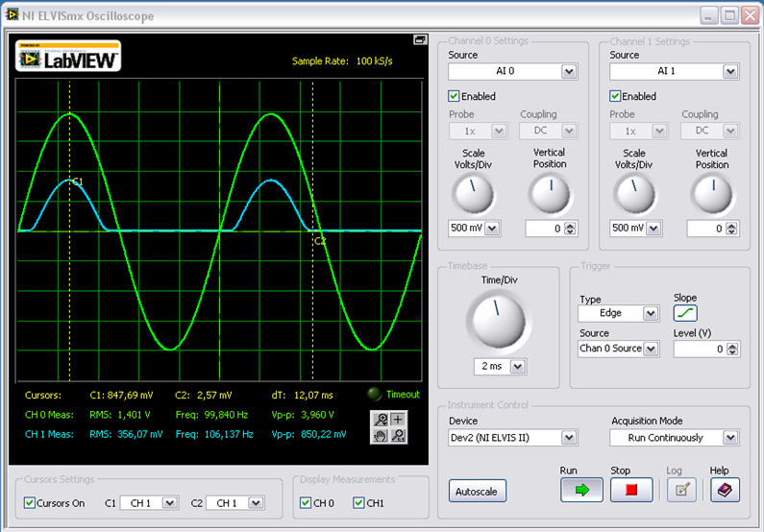
Task: Open Channel 1 Source AI 1 dropdown
Action: click(x=730, y=72)
